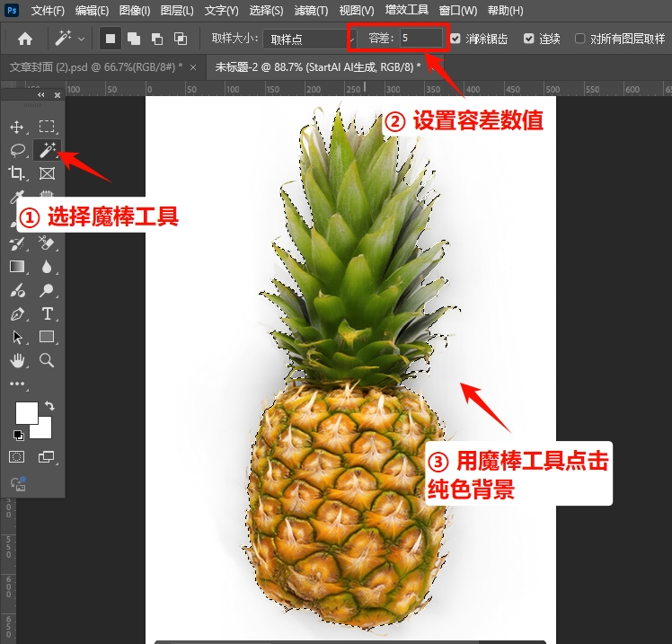Collapse toolbox with double-chevron icon

tap(40, 94)
